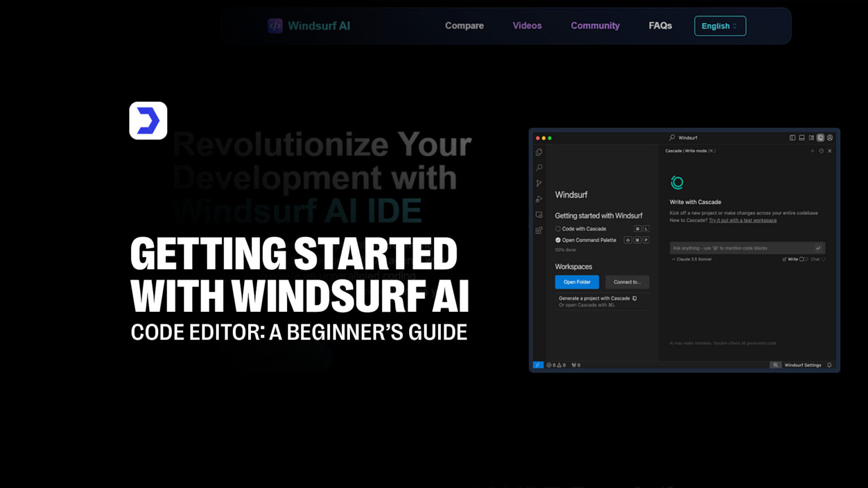
Task: Select the Search icon in the left sidebar
Action: 539,168
